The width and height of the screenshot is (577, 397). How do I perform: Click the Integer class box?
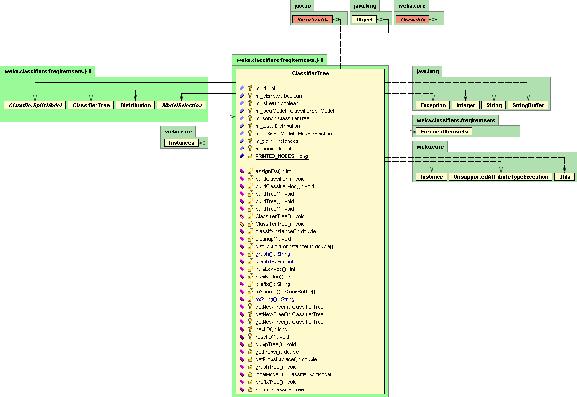point(466,105)
